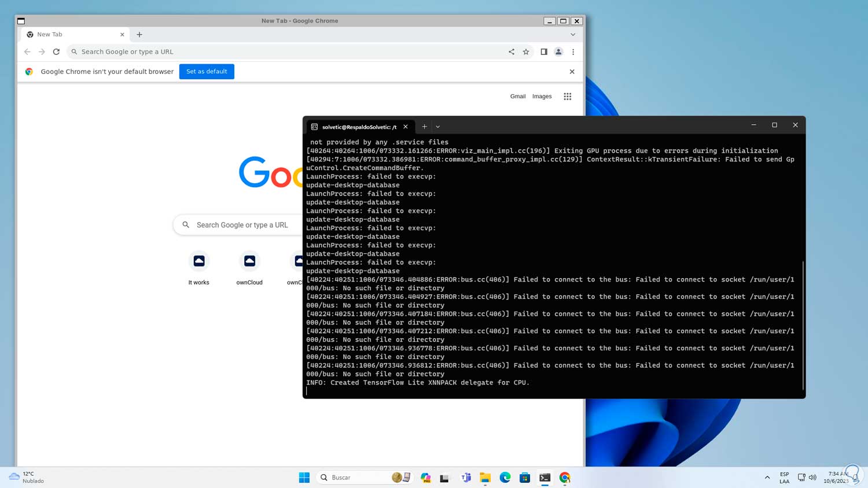Open the Gmail link
This screenshot has width=868, height=488.
(x=518, y=97)
